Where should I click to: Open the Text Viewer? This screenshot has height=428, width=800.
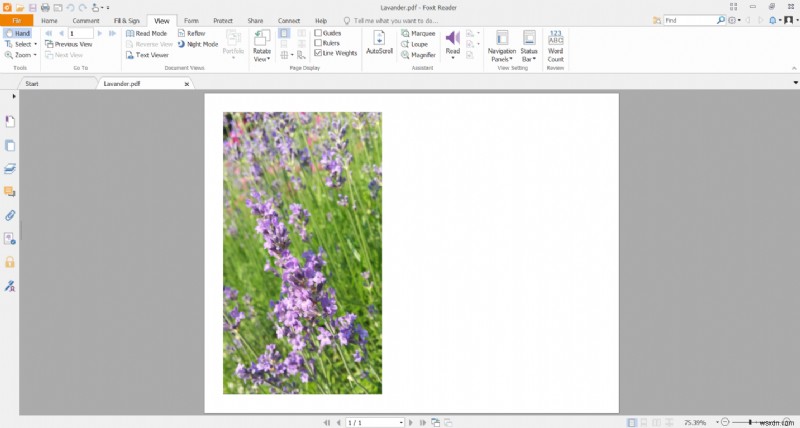point(147,55)
